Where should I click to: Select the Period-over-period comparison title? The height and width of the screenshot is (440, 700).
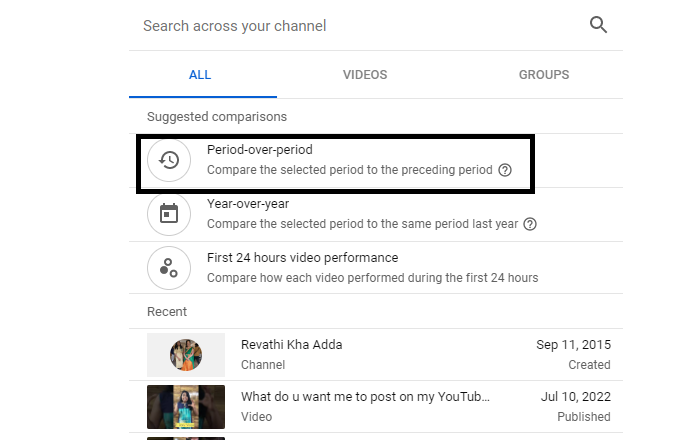click(259, 150)
